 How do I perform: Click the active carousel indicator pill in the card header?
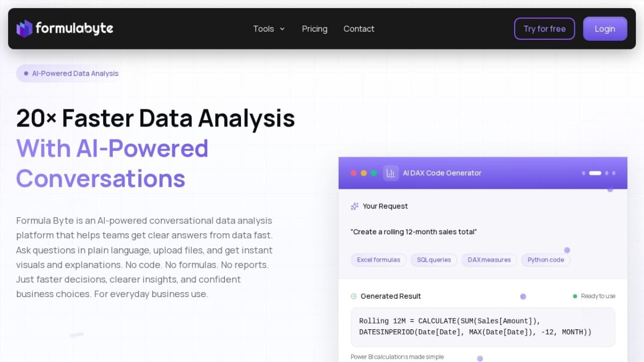click(x=595, y=173)
